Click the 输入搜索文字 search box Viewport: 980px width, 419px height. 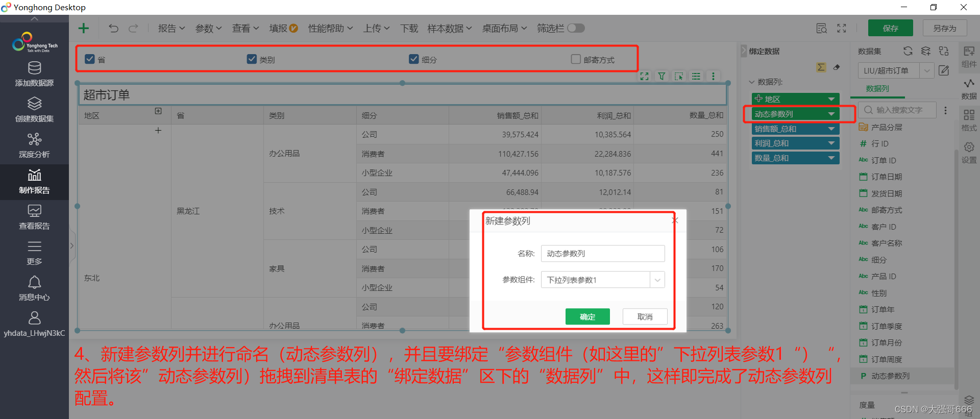pyautogui.click(x=897, y=110)
